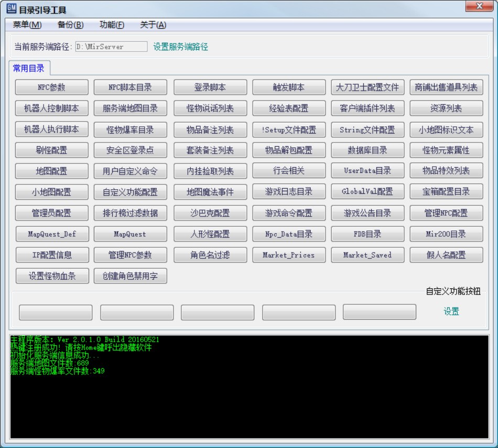The width and height of the screenshot is (498, 448).
Task: Open 数据库目录
Action: click(367, 150)
